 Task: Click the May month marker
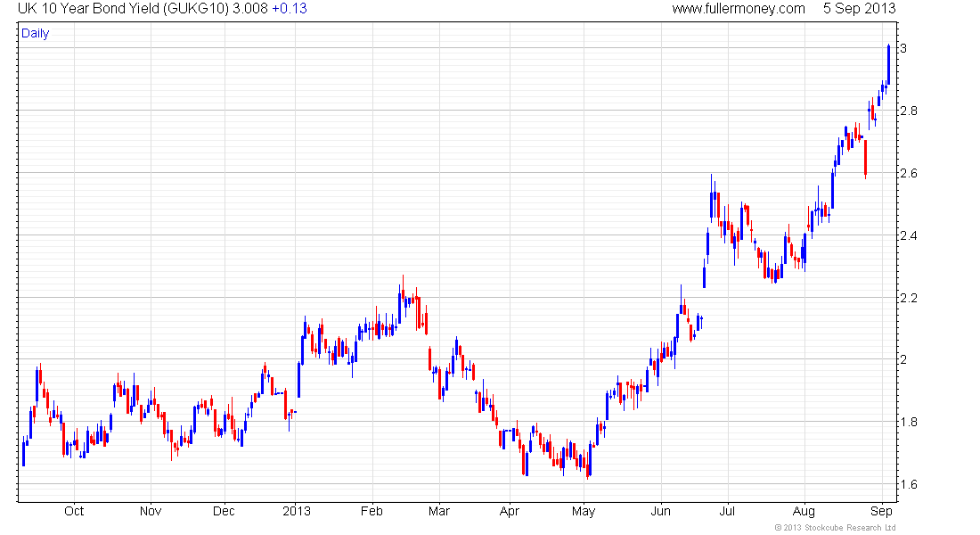[x=584, y=511]
